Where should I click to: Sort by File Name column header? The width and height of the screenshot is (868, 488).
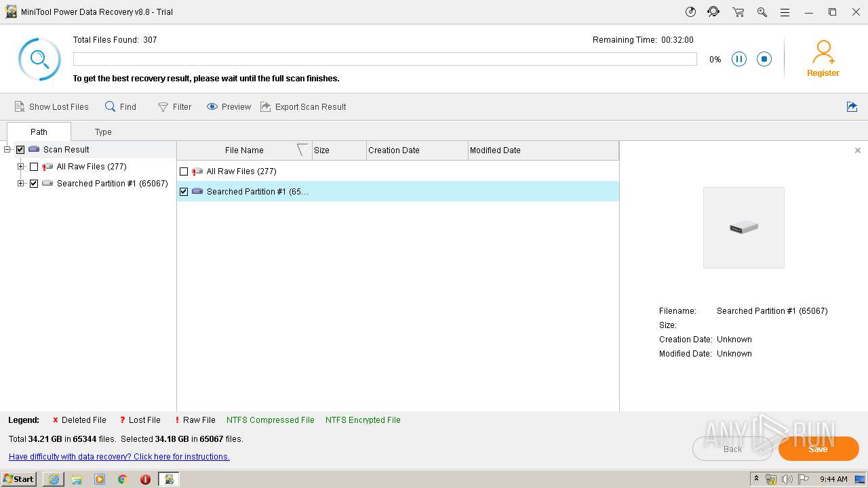click(x=244, y=150)
